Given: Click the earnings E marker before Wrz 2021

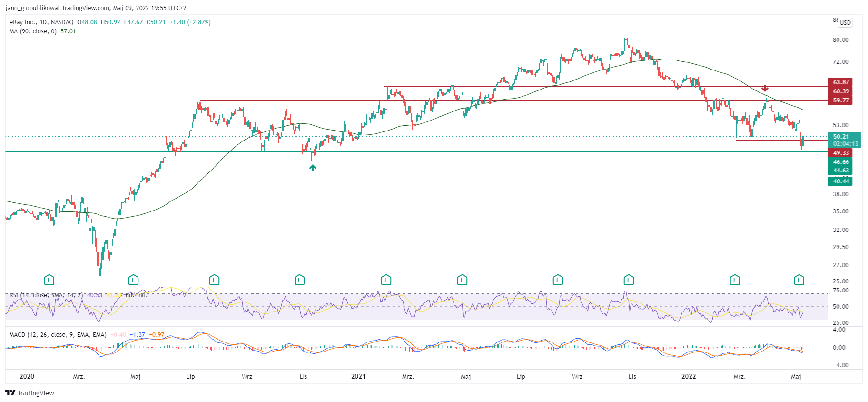Looking at the screenshot, I should click(x=558, y=280).
